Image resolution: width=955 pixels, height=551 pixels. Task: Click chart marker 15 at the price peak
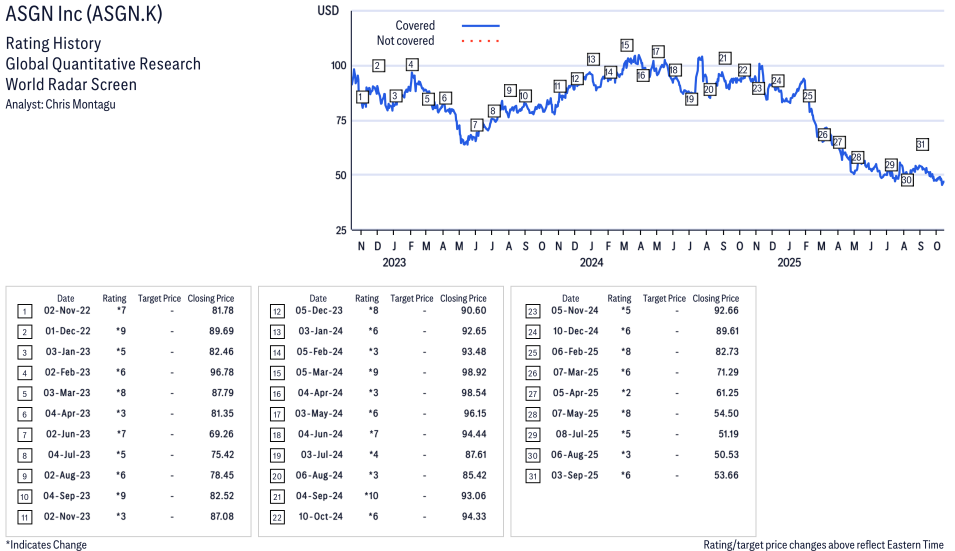(626, 45)
